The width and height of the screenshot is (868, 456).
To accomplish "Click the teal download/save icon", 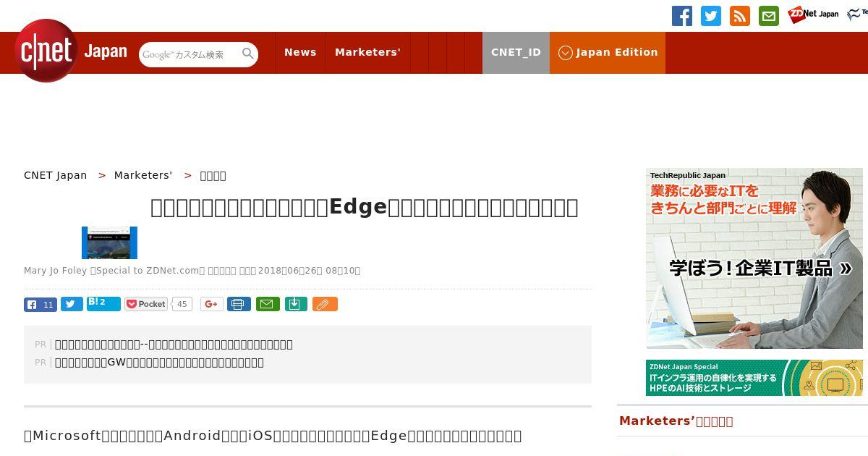I will (296, 304).
